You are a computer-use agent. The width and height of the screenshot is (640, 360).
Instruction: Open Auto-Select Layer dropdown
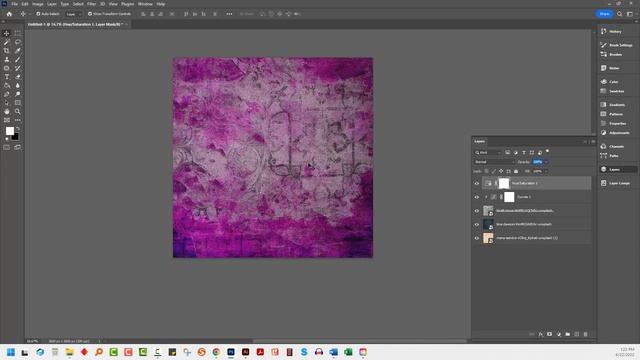click(73, 14)
